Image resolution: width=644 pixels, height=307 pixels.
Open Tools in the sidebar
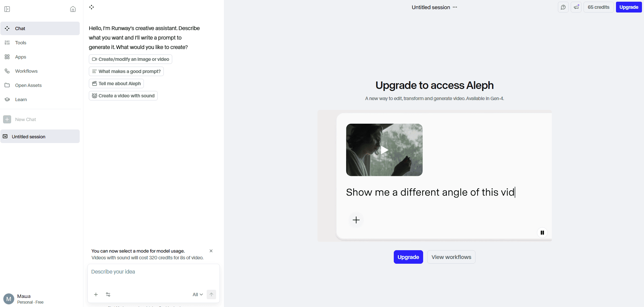(21, 43)
